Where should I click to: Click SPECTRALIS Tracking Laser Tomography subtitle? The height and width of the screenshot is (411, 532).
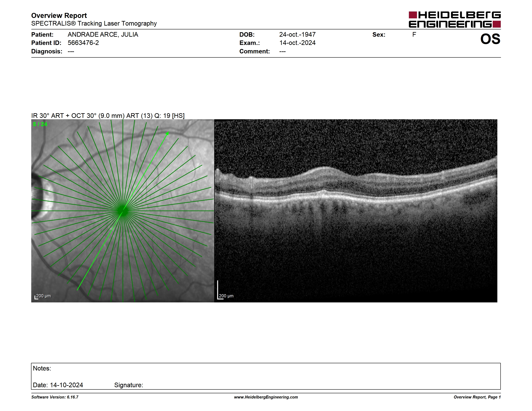[94, 23]
